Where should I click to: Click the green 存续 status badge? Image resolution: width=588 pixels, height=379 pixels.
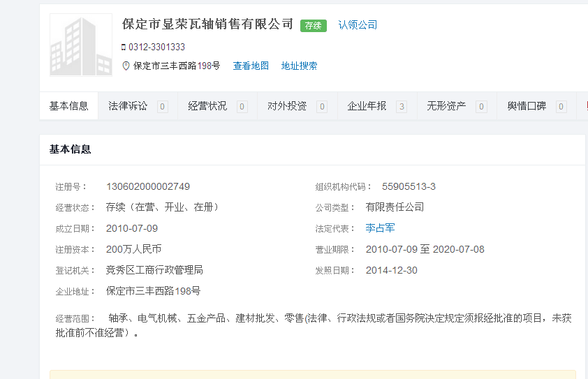coord(314,25)
